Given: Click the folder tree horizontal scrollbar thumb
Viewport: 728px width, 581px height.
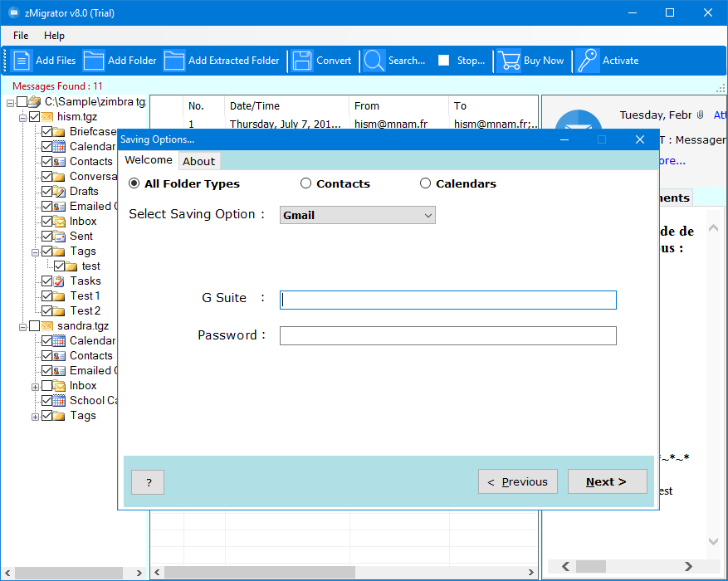Looking at the screenshot, I should (x=69, y=573).
